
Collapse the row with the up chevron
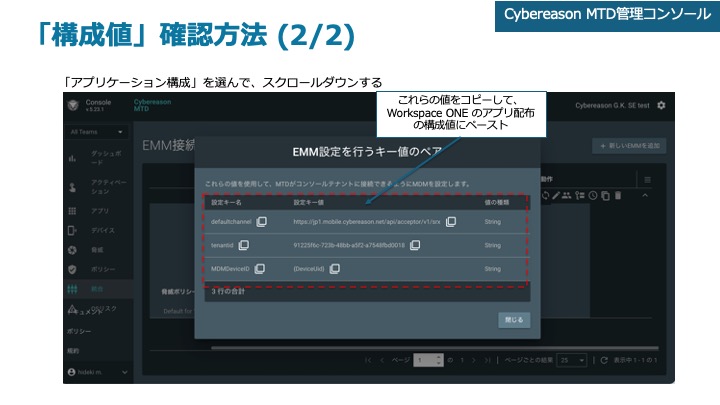pos(645,196)
